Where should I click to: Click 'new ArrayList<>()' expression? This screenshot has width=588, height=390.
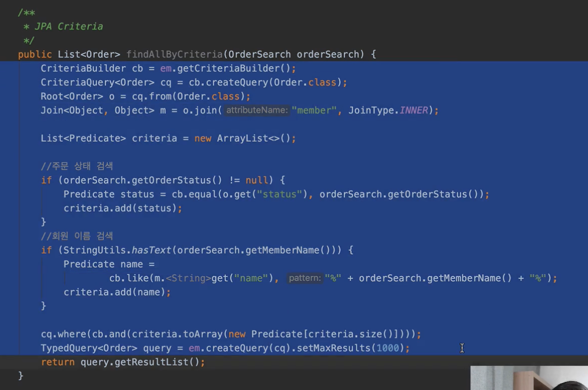click(x=242, y=138)
